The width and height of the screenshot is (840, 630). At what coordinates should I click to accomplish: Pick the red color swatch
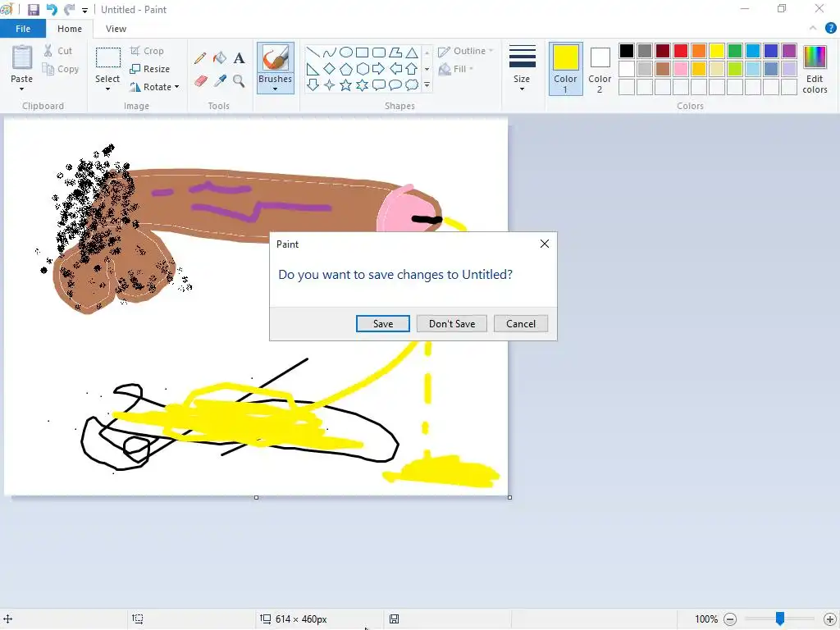point(681,51)
